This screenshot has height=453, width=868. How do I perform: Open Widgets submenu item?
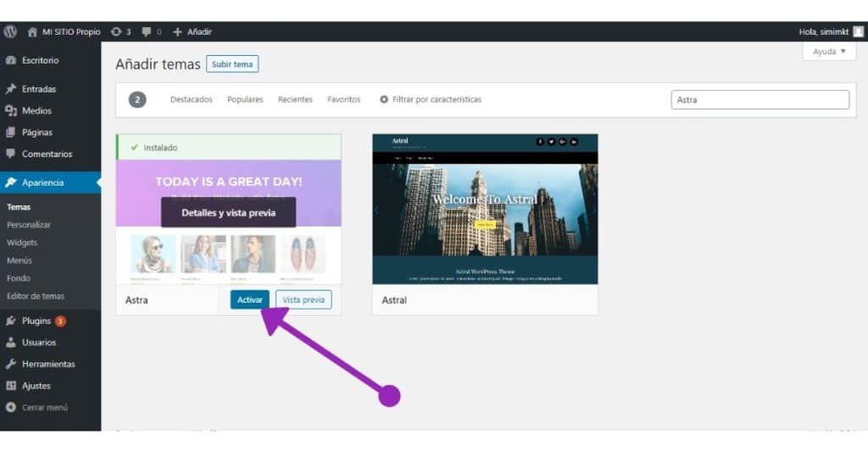click(x=21, y=243)
